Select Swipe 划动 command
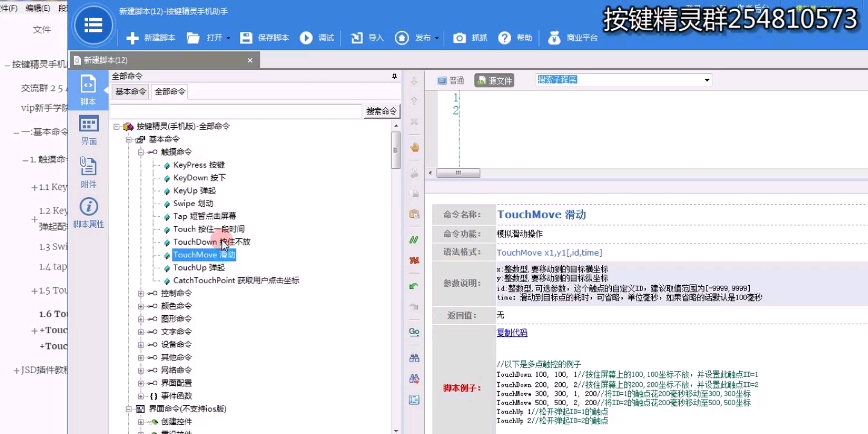Image resolution: width=868 pixels, height=434 pixels. point(193,204)
